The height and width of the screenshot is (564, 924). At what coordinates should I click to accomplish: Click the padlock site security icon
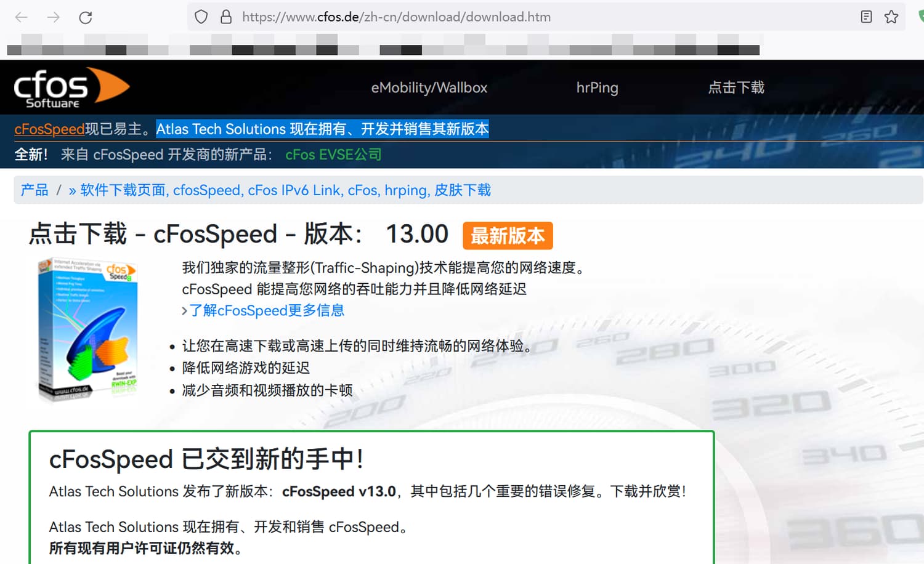226,17
